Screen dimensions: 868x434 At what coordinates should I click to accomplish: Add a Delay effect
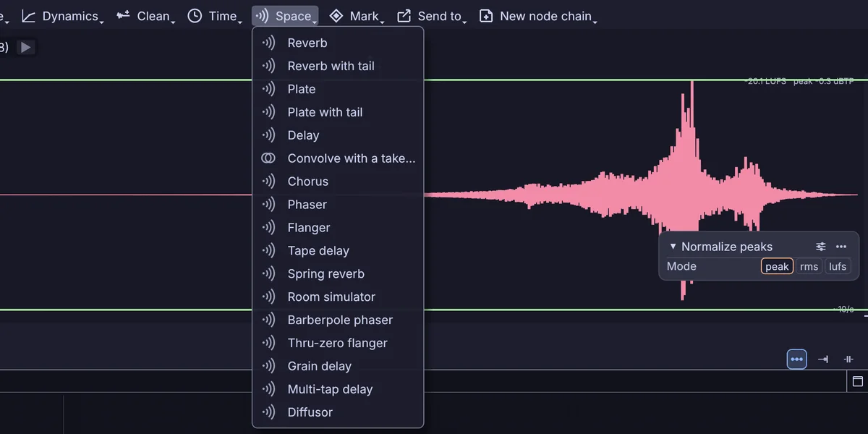(x=338, y=135)
